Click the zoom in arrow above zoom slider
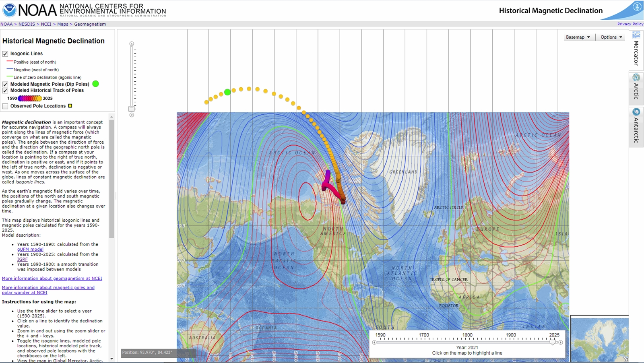Image resolution: width=644 pixels, height=363 pixels. pyautogui.click(x=132, y=44)
